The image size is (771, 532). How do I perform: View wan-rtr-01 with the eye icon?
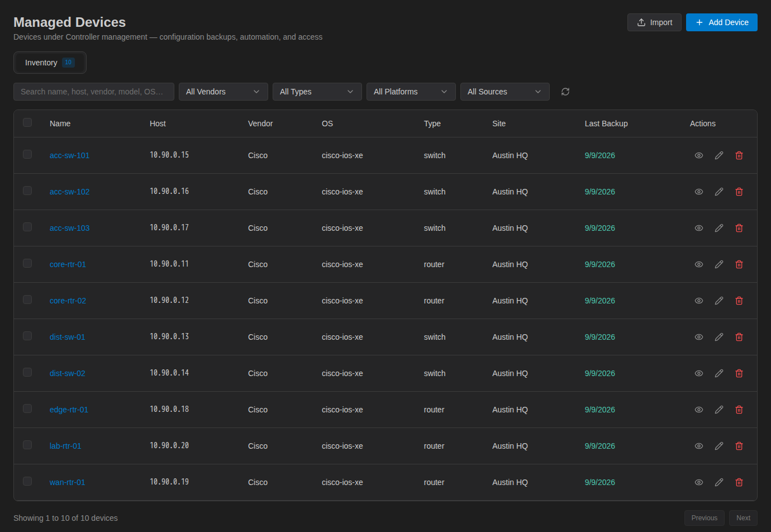coord(699,482)
